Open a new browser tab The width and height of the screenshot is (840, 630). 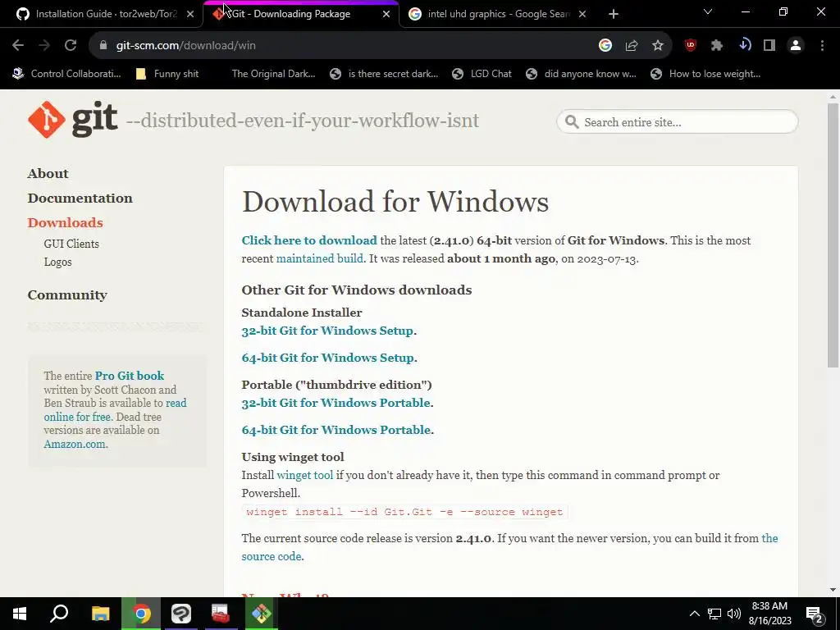614,14
